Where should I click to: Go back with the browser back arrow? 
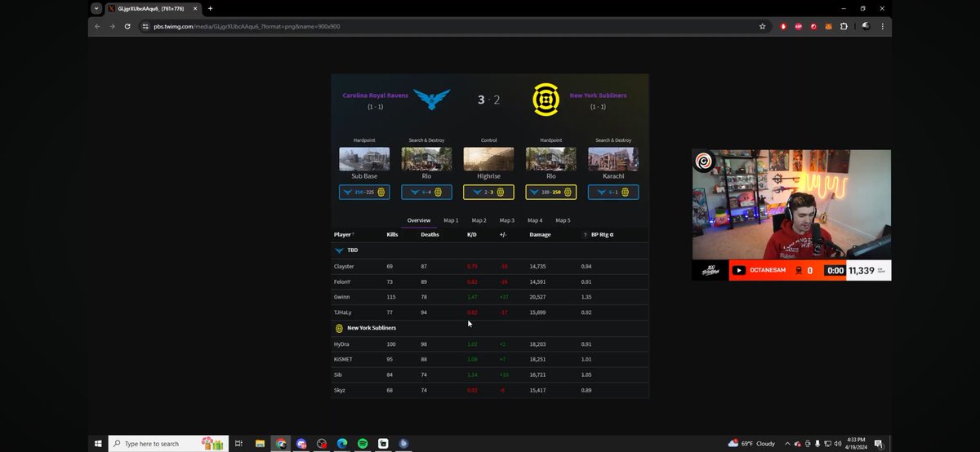point(97,26)
